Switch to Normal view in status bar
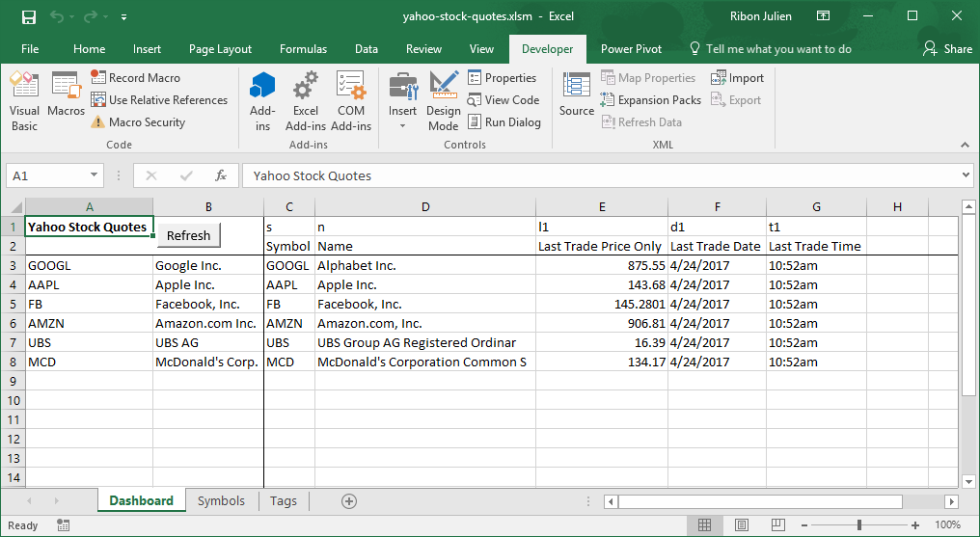The height and width of the screenshot is (537, 980). [x=704, y=525]
